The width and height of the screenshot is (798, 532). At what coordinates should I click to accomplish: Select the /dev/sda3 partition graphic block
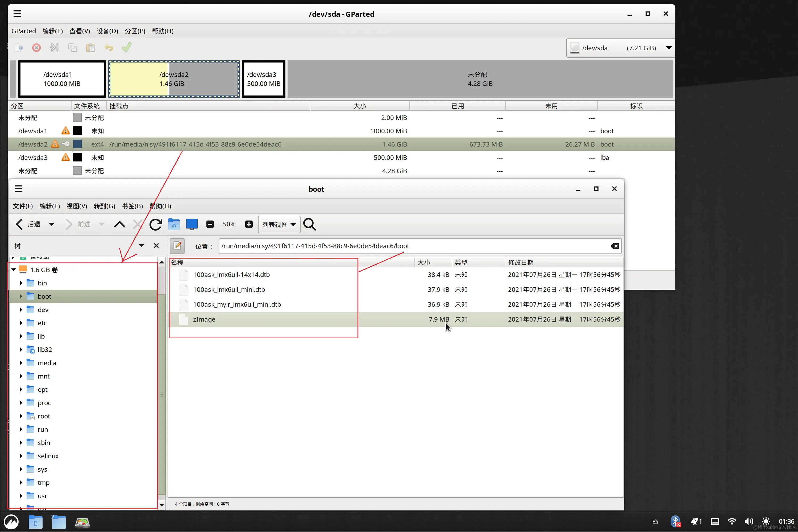point(263,79)
